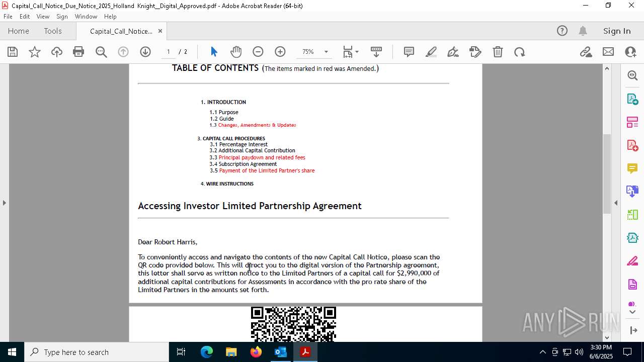Print the document

[78, 52]
